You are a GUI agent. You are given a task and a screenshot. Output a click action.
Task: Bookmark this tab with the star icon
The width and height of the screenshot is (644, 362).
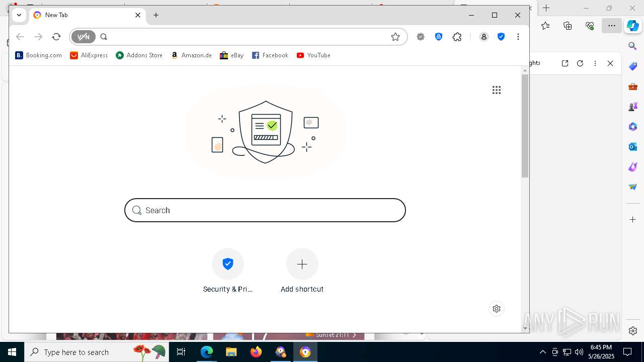tap(395, 37)
